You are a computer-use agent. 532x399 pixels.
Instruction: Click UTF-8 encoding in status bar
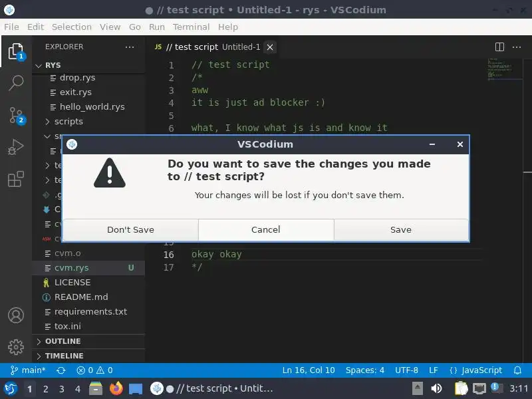pyautogui.click(x=406, y=370)
